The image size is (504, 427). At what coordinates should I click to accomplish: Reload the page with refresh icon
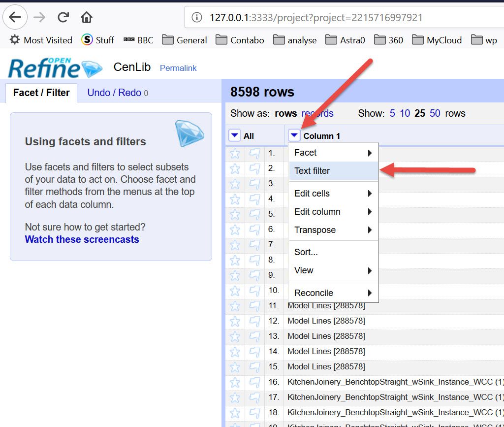pos(63,18)
